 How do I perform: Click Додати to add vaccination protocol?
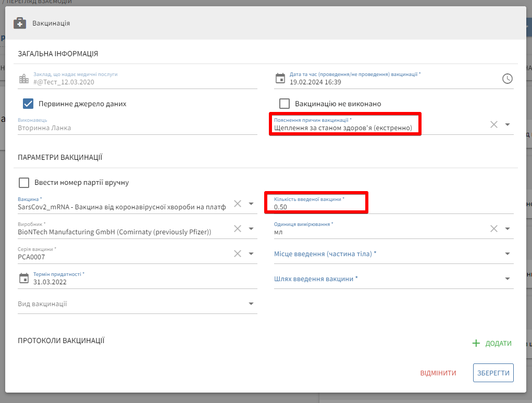point(492,344)
